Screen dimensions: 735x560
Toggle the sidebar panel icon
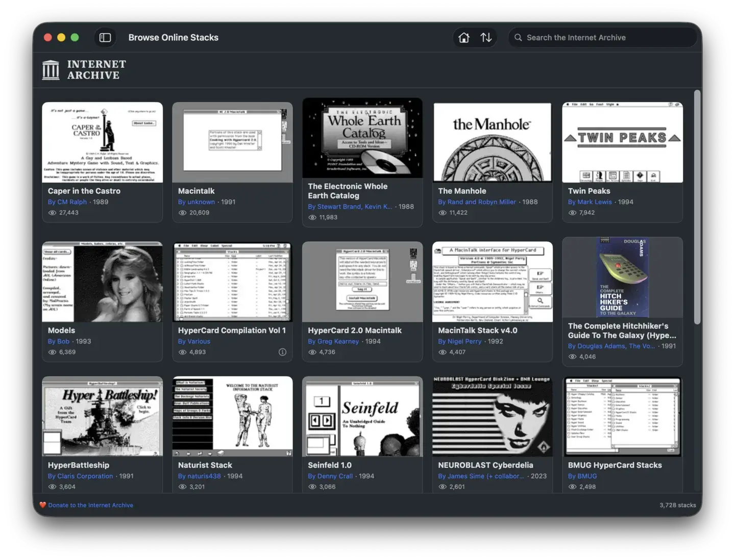[105, 38]
